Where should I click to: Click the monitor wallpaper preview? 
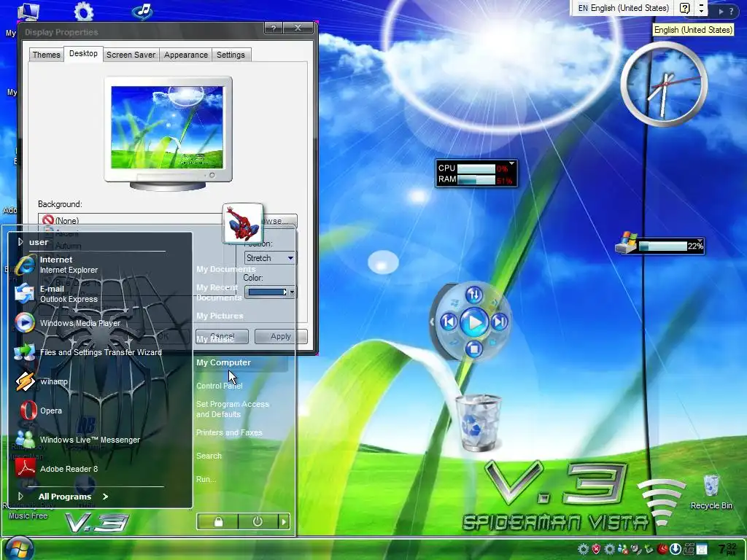[x=167, y=127]
